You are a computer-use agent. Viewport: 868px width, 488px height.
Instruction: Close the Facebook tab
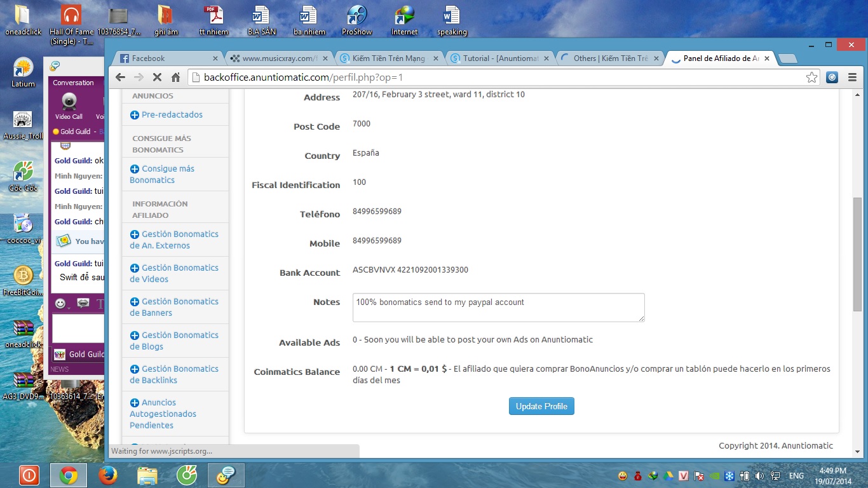(x=215, y=58)
